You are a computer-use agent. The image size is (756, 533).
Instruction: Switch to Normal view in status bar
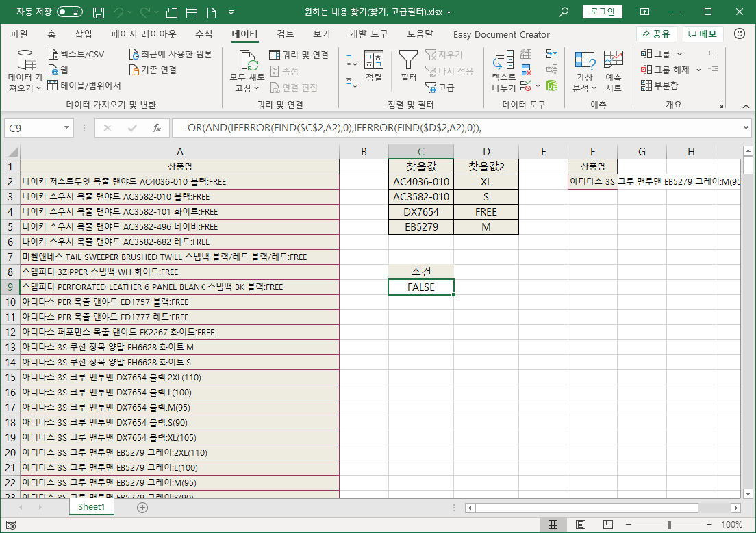pyautogui.click(x=553, y=524)
